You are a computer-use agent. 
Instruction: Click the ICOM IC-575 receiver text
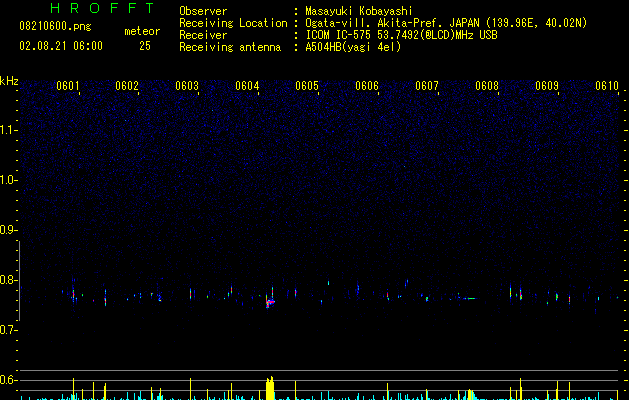pyautogui.click(x=401, y=35)
